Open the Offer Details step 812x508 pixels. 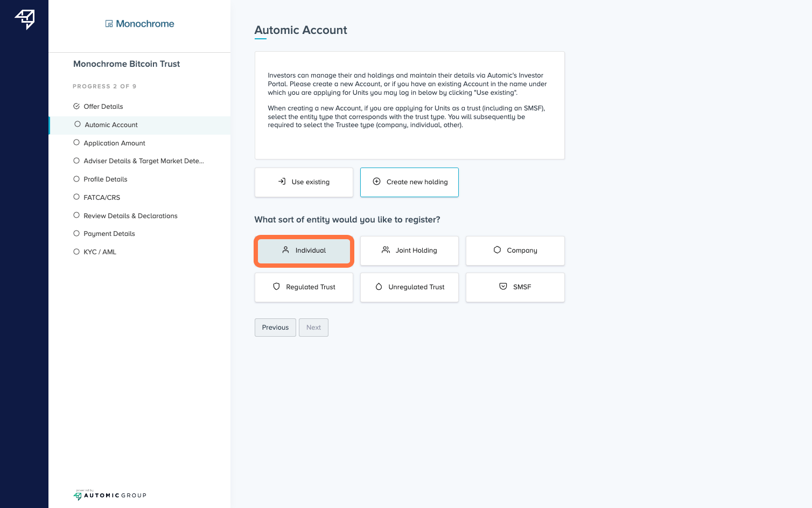[x=139, y=107]
